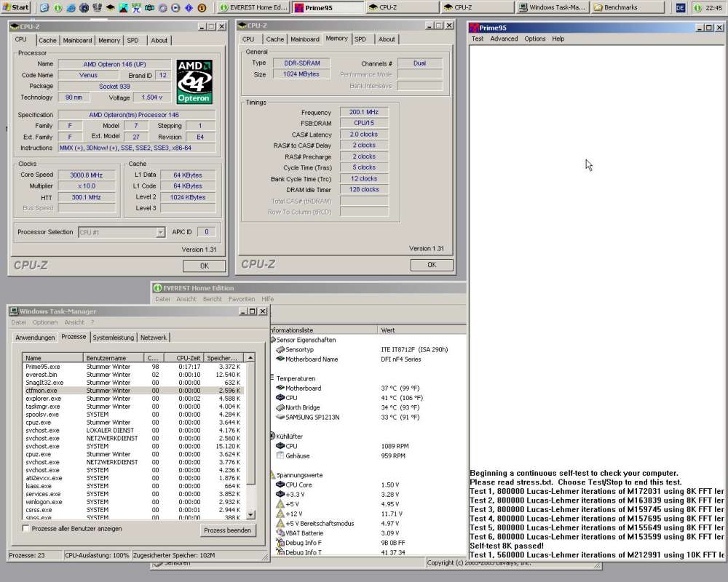Click CAS# Latency value 2.0 clocks
This screenshot has height=582, width=728.
364,134
